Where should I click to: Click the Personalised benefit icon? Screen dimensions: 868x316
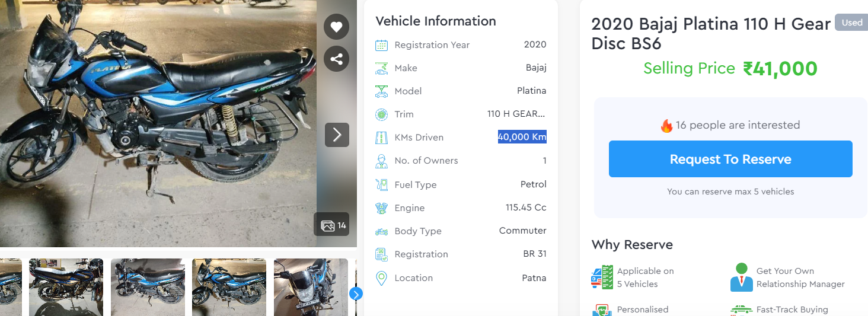602,310
